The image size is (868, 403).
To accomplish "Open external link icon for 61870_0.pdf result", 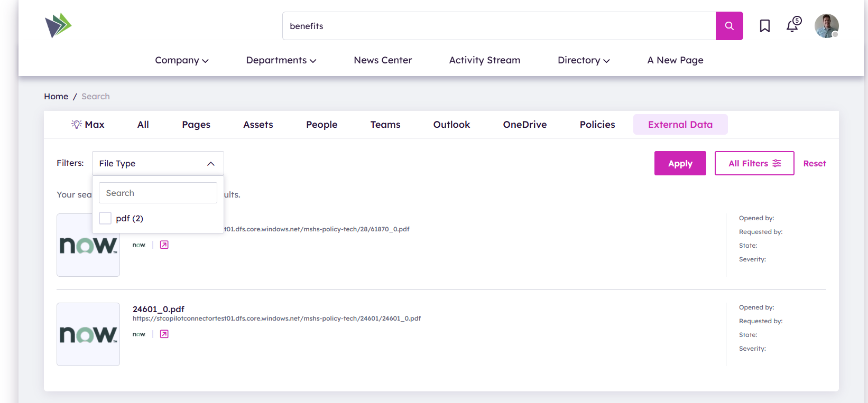I will [x=164, y=245].
